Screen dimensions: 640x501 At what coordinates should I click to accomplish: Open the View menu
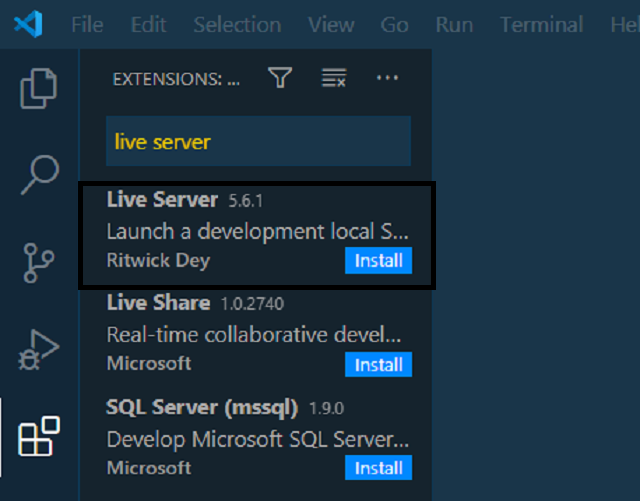pyautogui.click(x=331, y=24)
